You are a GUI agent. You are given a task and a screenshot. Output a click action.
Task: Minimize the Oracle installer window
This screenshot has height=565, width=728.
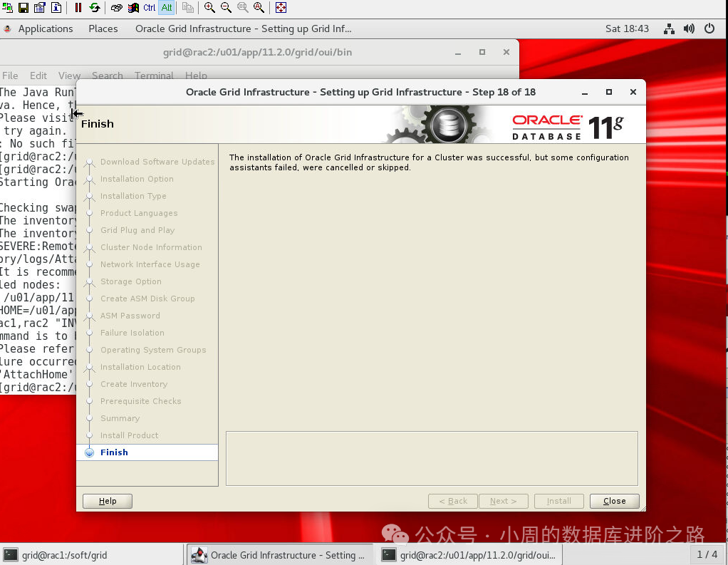coord(585,93)
